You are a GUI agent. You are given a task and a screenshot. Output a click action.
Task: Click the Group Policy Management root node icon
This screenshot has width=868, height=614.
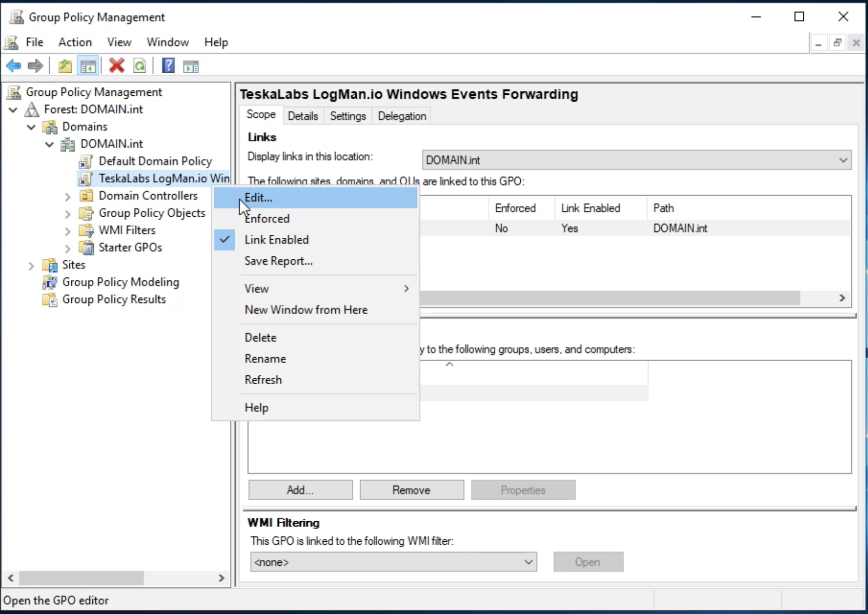point(14,92)
